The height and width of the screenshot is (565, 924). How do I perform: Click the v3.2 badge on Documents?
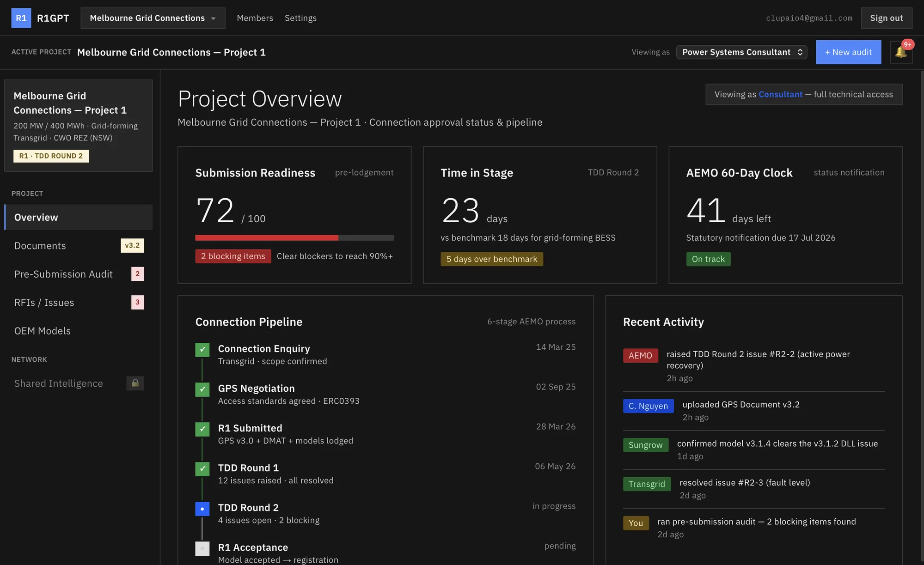(x=132, y=245)
